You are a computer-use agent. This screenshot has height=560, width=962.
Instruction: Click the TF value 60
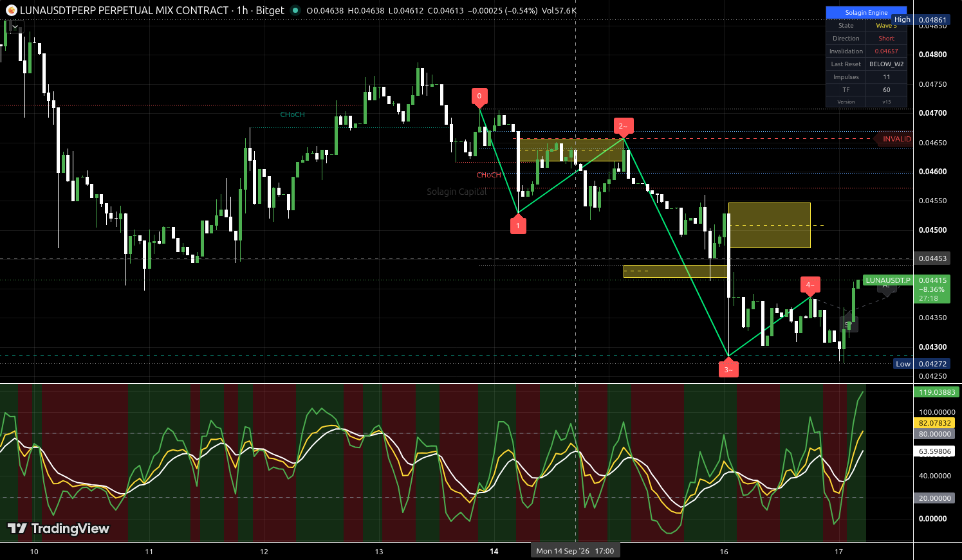[886, 90]
